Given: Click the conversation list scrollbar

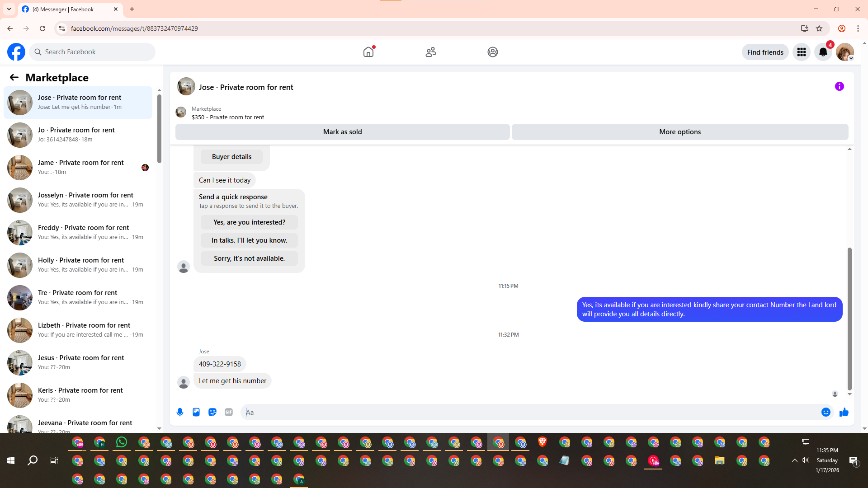Looking at the screenshot, I should (x=159, y=130).
